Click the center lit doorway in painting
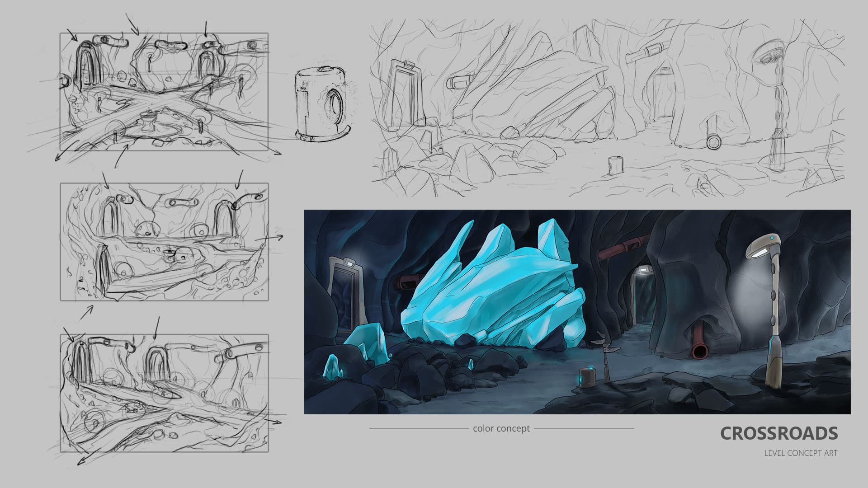This screenshot has height=488, width=868. [642, 296]
